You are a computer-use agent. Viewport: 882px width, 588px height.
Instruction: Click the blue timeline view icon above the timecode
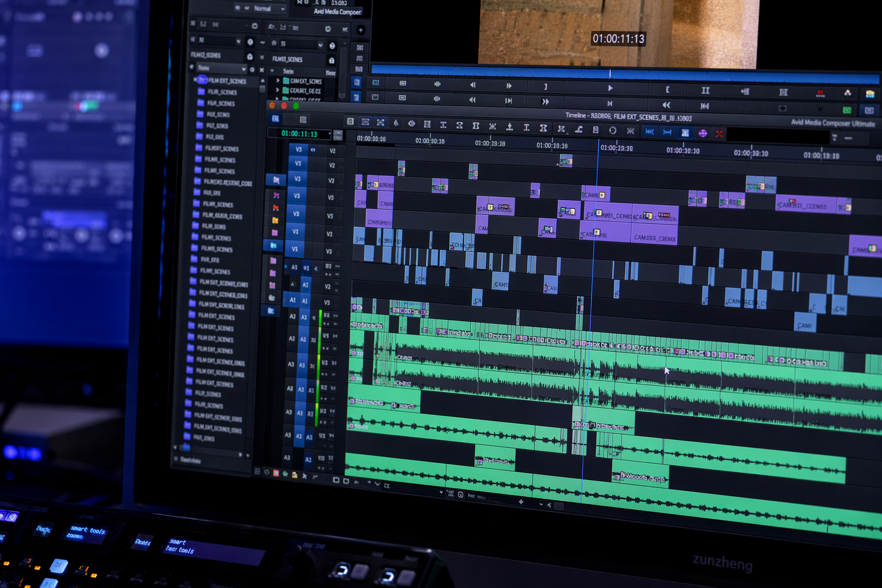coord(276,118)
